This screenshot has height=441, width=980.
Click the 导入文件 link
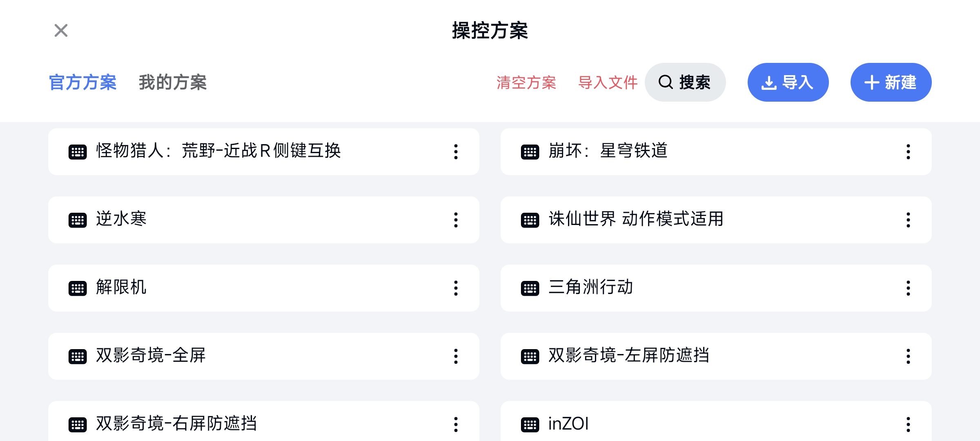click(x=608, y=82)
